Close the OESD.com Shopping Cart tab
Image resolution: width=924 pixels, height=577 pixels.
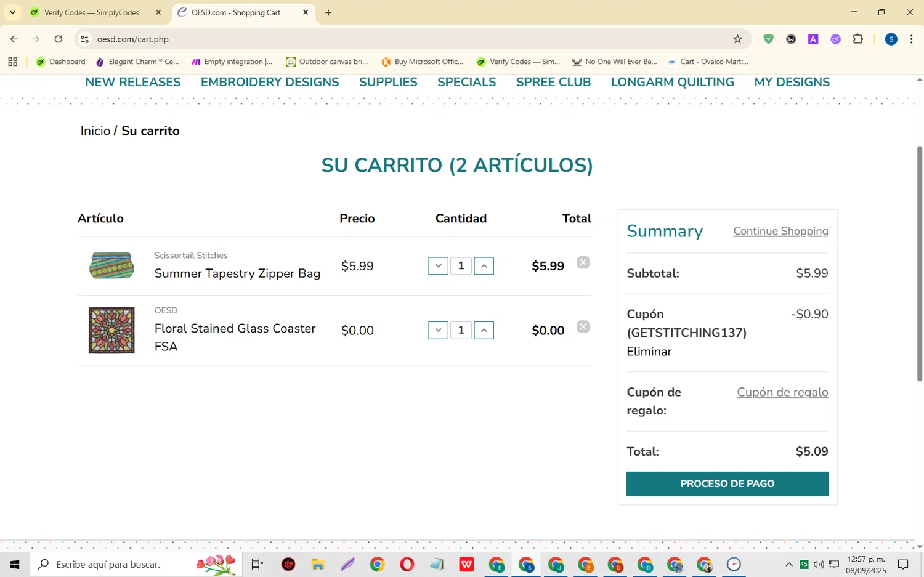tap(306, 12)
